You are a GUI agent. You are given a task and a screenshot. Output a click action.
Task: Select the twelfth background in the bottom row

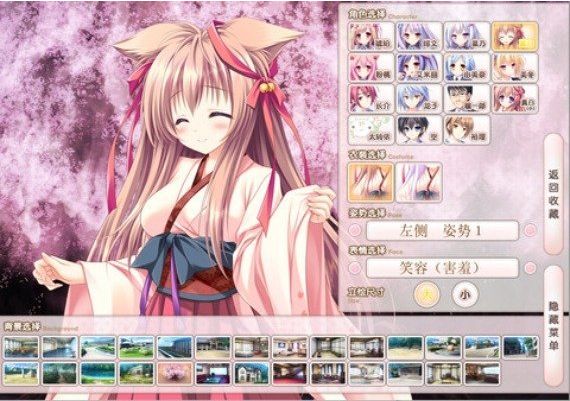443,374
